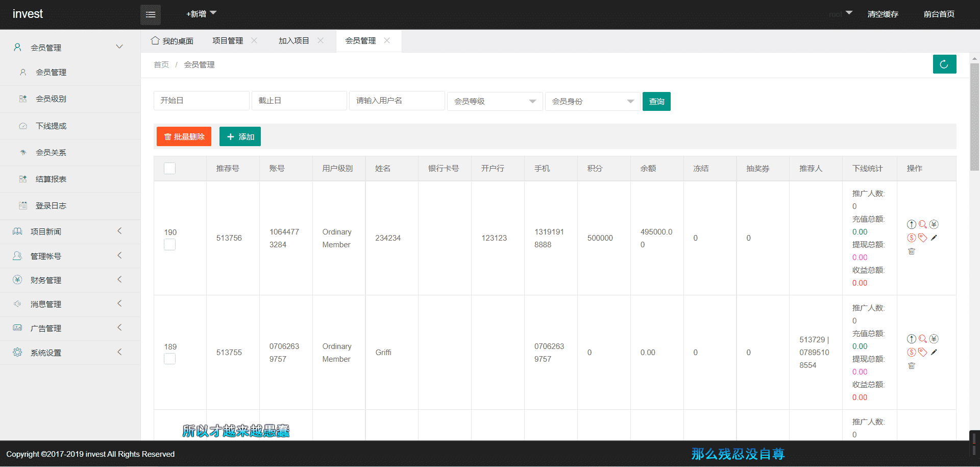The image size is (980, 467).
Task: Open the 会员等级 dropdown filter
Action: coord(494,101)
